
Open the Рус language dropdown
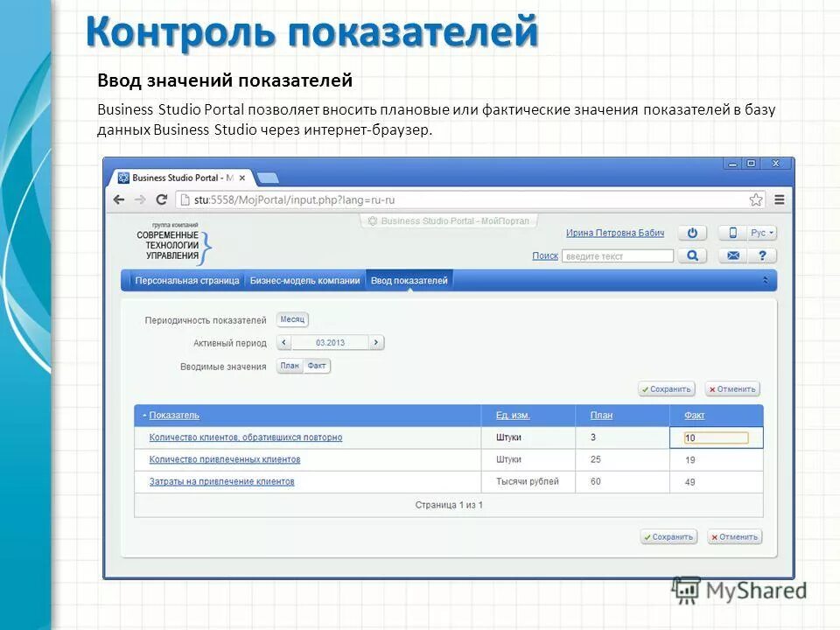pyautogui.click(x=761, y=233)
